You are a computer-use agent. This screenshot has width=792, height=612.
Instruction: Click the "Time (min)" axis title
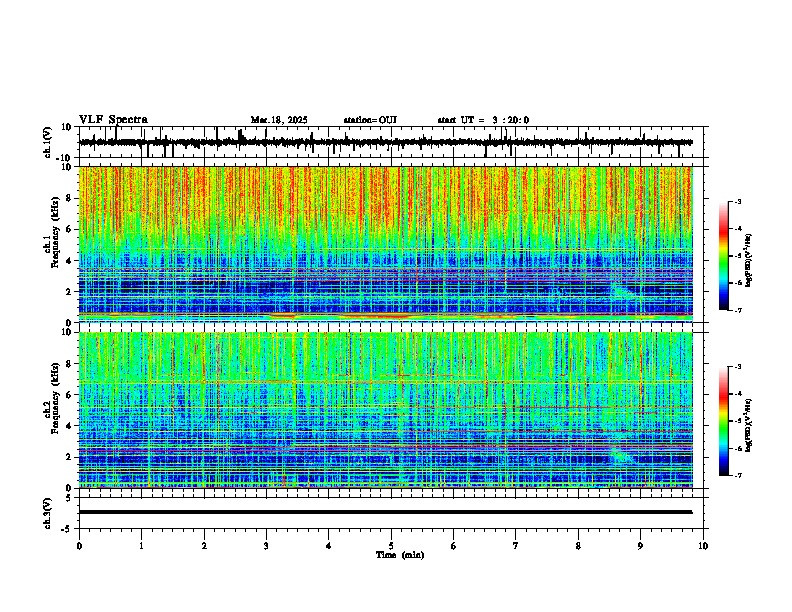400,555
